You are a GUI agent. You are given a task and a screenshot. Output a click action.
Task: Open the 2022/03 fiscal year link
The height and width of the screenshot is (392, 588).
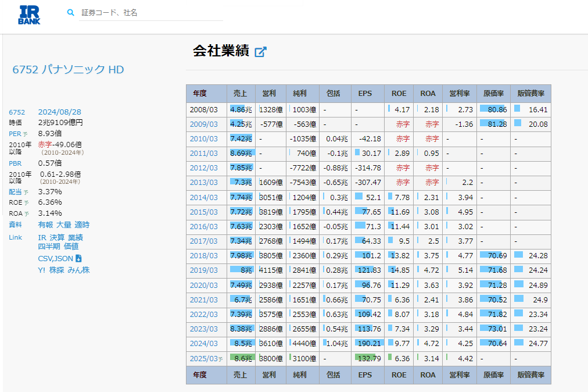click(203, 314)
